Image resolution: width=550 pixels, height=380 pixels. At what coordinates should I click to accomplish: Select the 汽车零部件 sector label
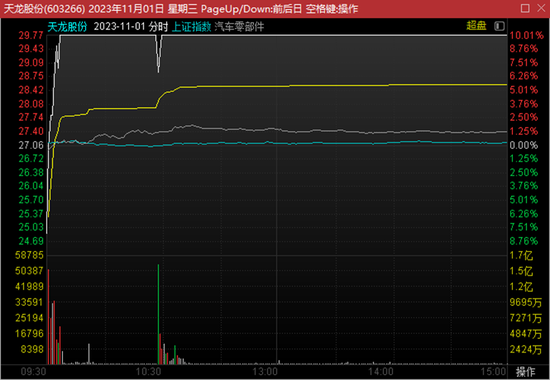[x=239, y=27]
